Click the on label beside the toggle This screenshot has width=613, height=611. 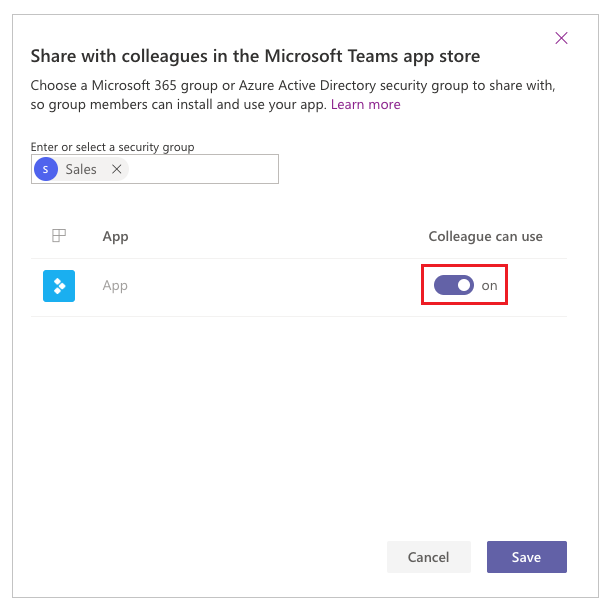click(x=489, y=286)
